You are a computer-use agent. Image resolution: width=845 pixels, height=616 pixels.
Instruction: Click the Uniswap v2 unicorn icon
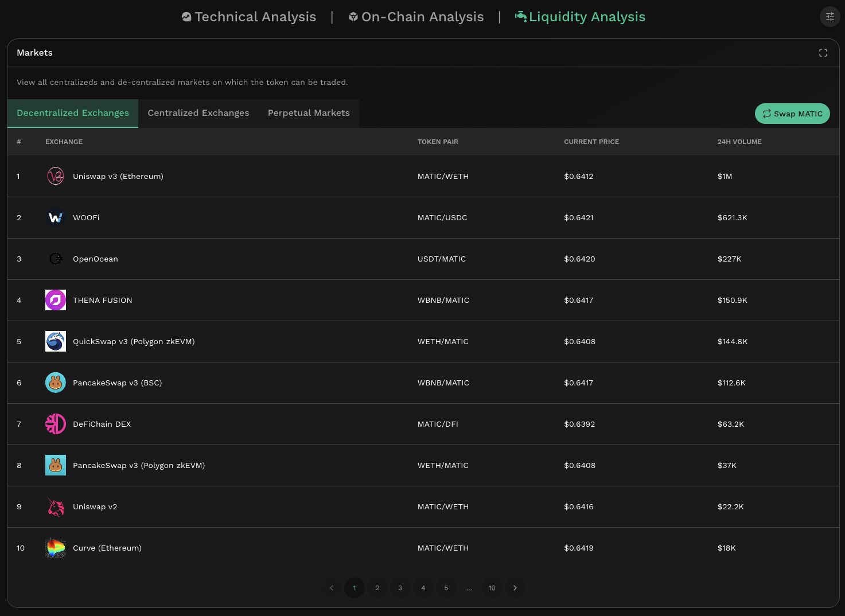pyautogui.click(x=56, y=506)
